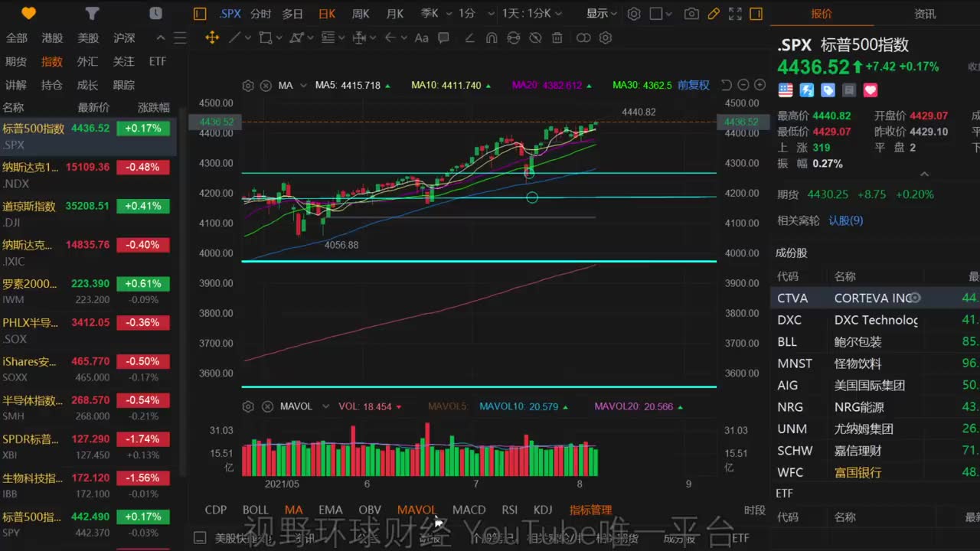
Task: Toggle the pink heart favorite for SPX
Action: (x=871, y=90)
